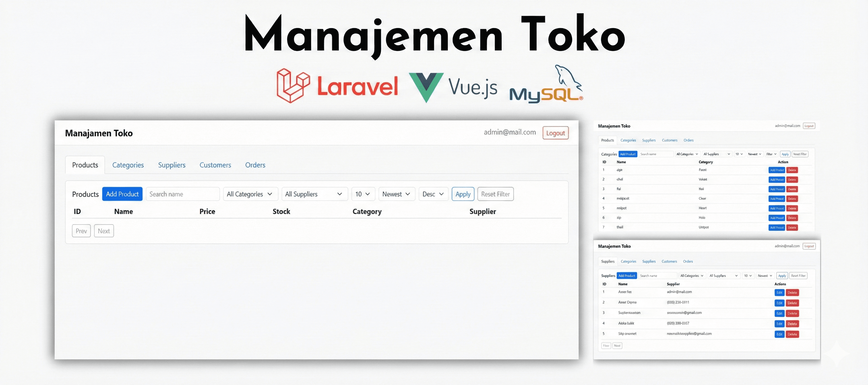Open the Newest sort dropdown
Image resolution: width=868 pixels, height=385 pixels.
396,194
